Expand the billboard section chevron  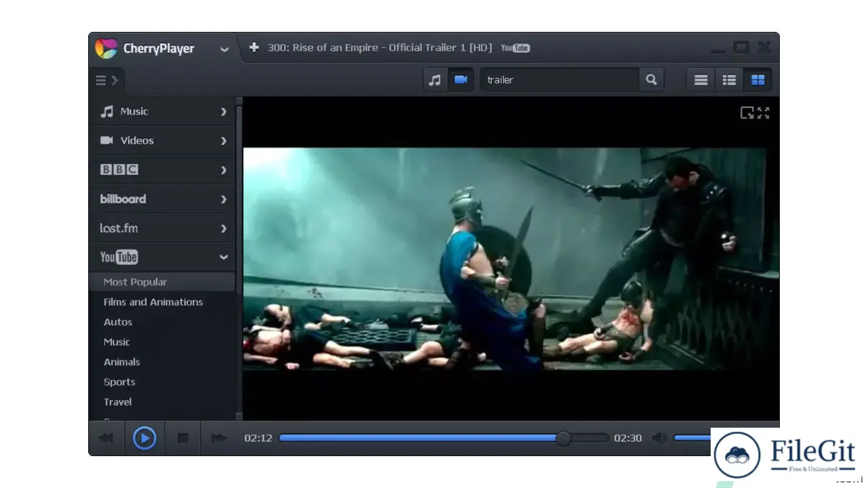(x=223, y=199)
